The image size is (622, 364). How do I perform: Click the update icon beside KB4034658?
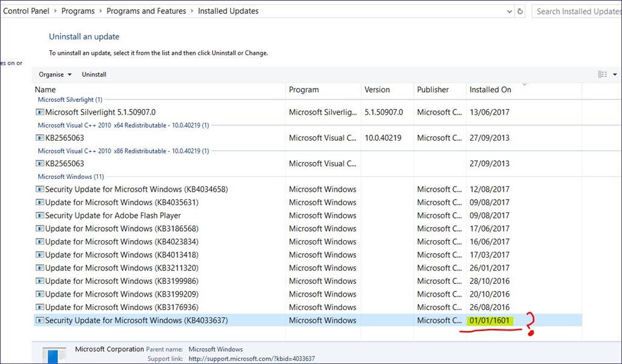coord(39,189)
